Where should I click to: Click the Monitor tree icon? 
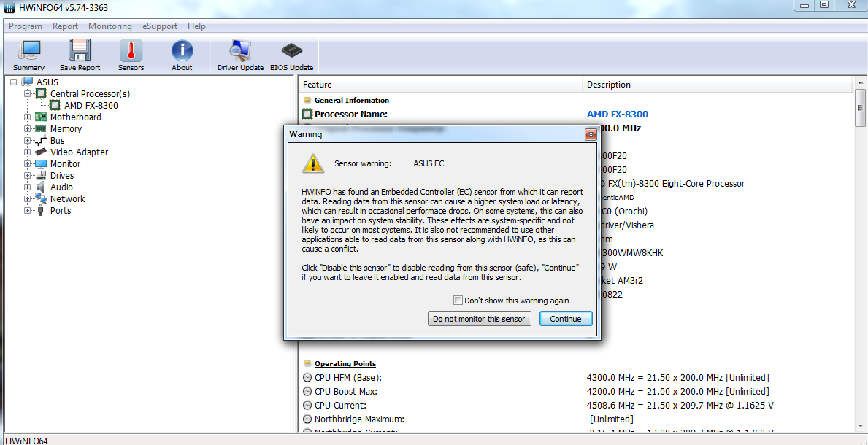point(41,164)
